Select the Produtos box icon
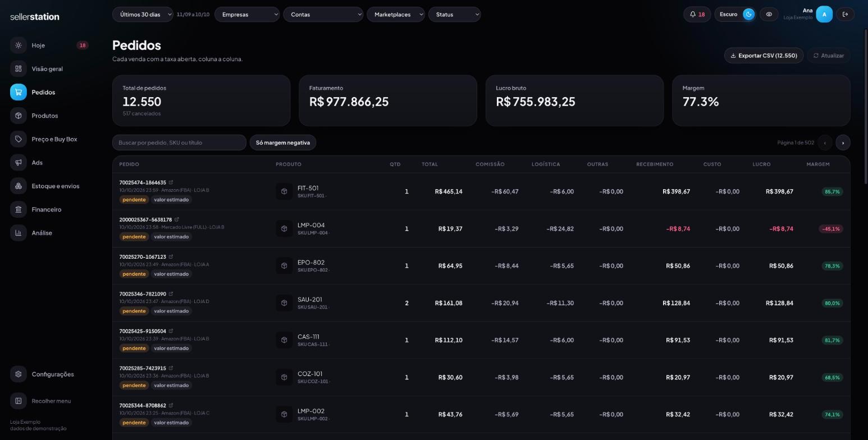This screenshot has width=868, height=440. click(x=19, y=116)
